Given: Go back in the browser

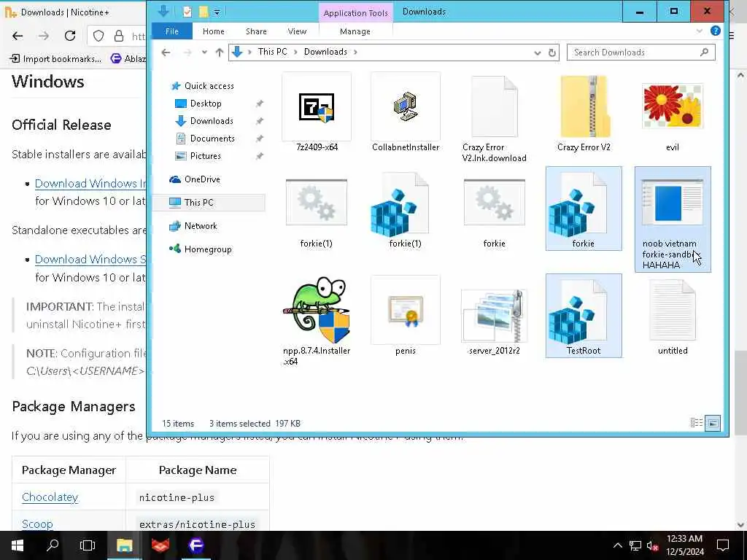Looking at the screenshot, I should click(18, 36).
